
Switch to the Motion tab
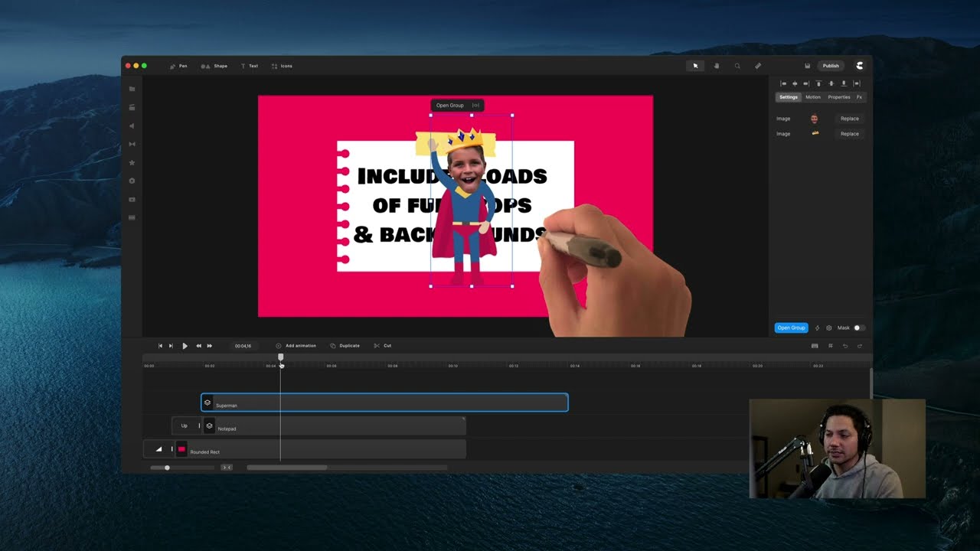(x=812, y=97)
